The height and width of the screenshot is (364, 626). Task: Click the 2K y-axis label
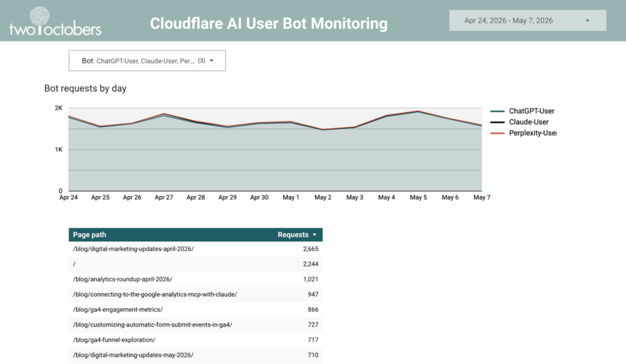pos(59,108)
